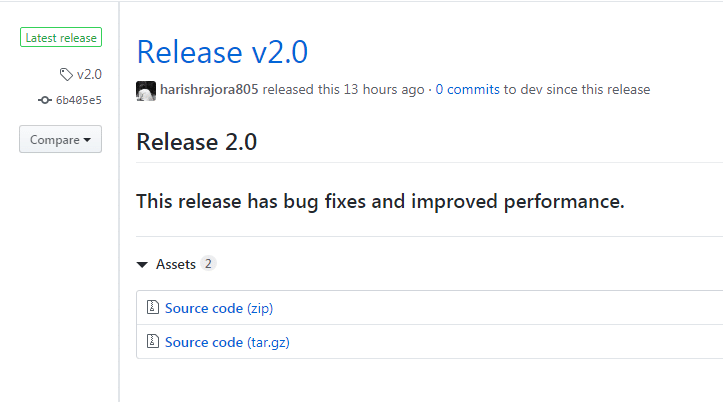
Task: Click the zip file icon for Source code
Action: [153, 308]
